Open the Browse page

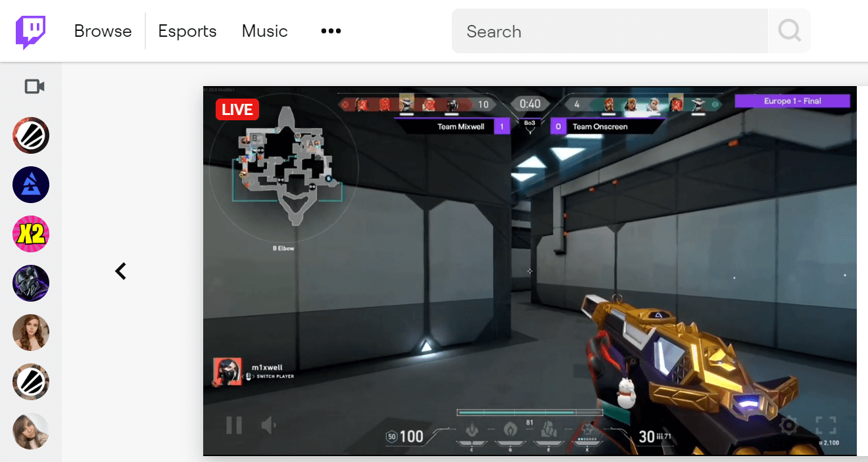103,32
